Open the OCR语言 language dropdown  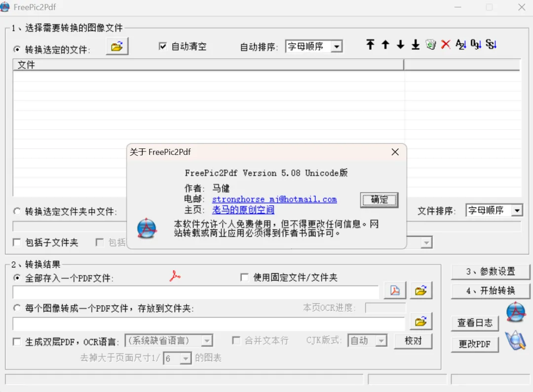point(207,341)
